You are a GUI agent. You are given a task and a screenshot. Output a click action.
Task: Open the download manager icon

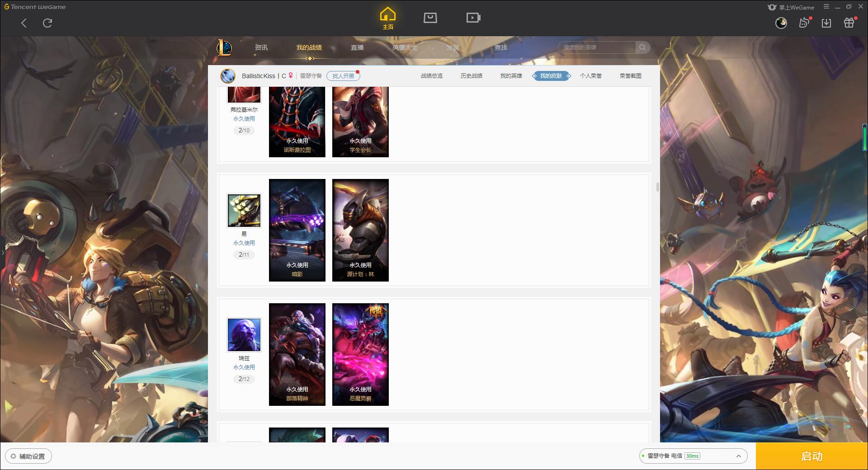826,23
